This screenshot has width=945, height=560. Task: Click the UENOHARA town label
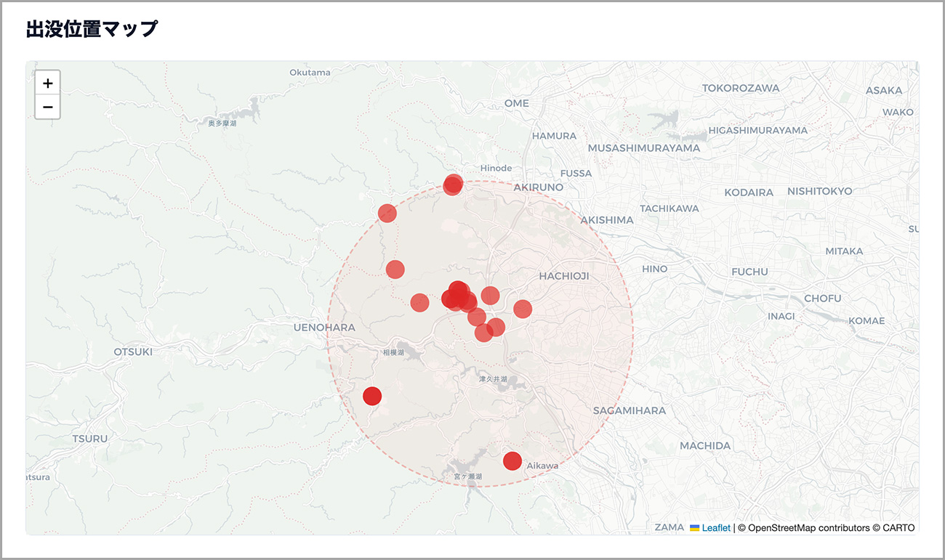pos(324,328)
